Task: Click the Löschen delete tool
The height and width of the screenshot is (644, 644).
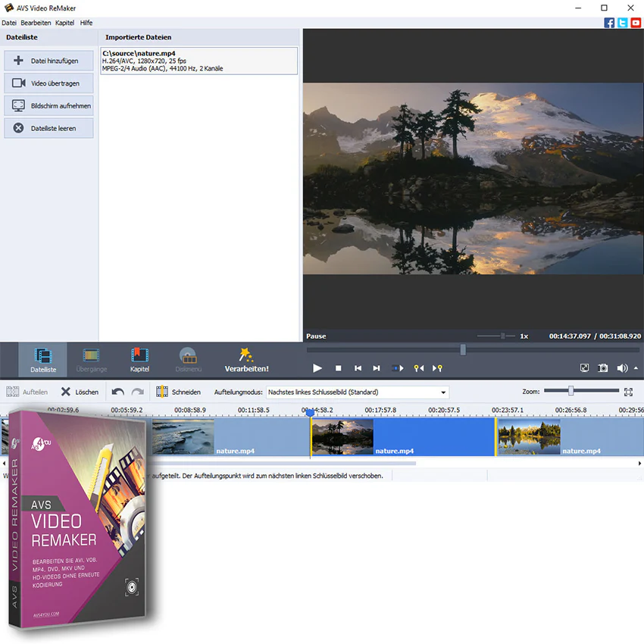Action: tap(80, 392)
